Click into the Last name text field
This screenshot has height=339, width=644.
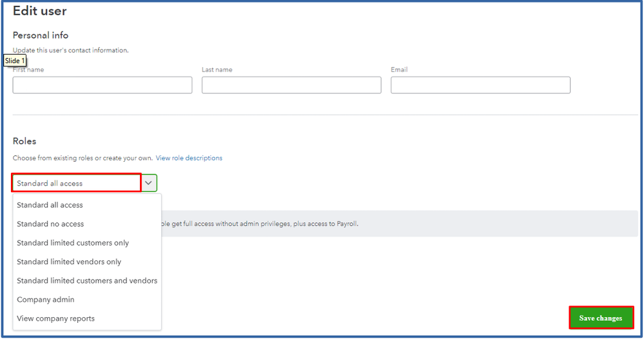pyautogui.click(x=291, y=85)
